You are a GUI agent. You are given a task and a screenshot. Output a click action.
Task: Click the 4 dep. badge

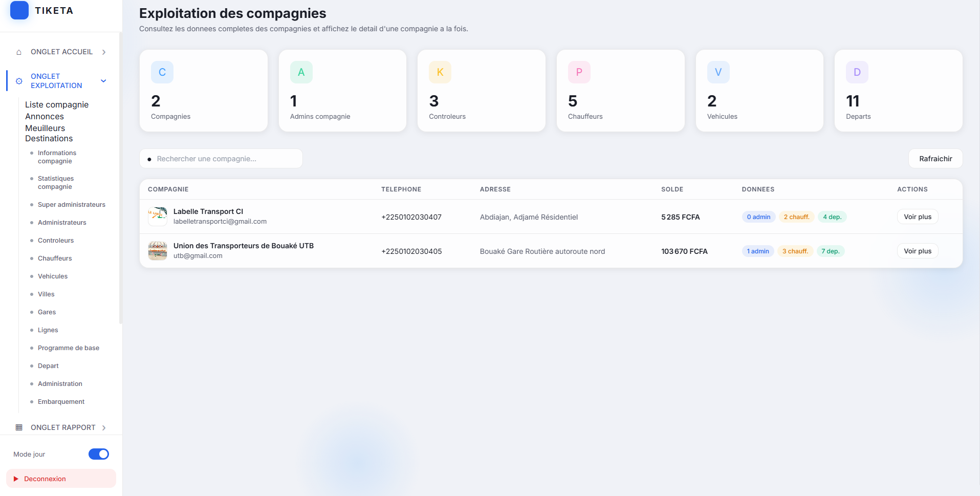coord(832,217)
